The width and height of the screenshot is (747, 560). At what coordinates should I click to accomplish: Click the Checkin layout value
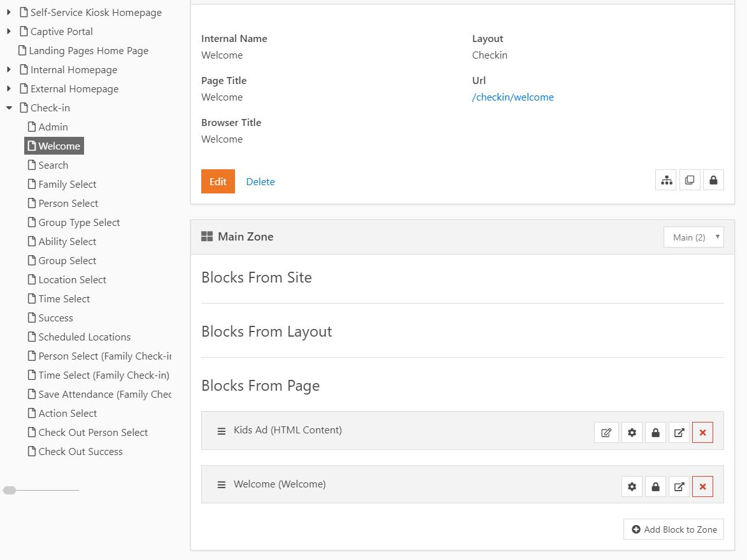pyautogui.click(x=490, y=55)
